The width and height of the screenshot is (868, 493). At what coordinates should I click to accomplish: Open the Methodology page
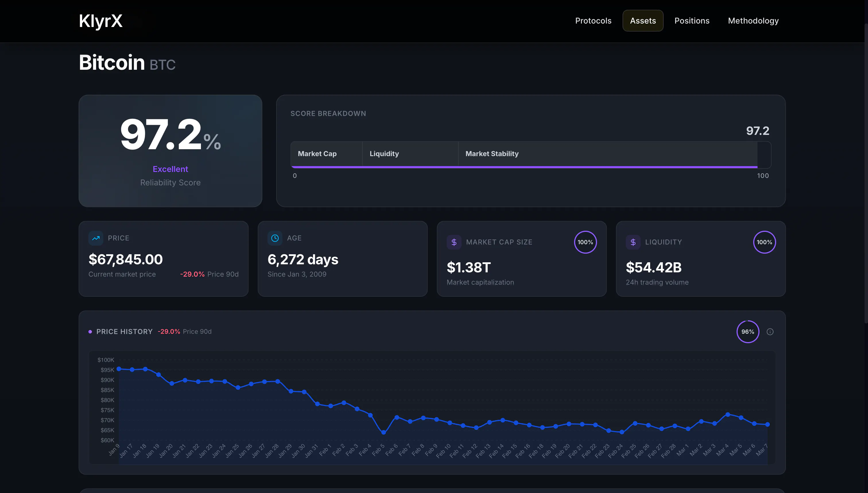pyautogui.click(x=753, y=21)
